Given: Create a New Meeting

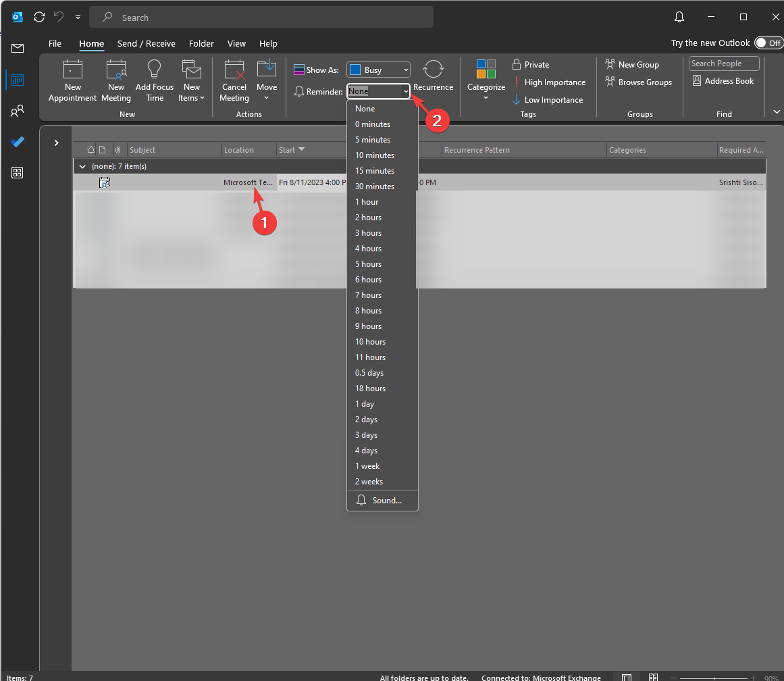Looking at the screenshot, I should pos(116,80).
